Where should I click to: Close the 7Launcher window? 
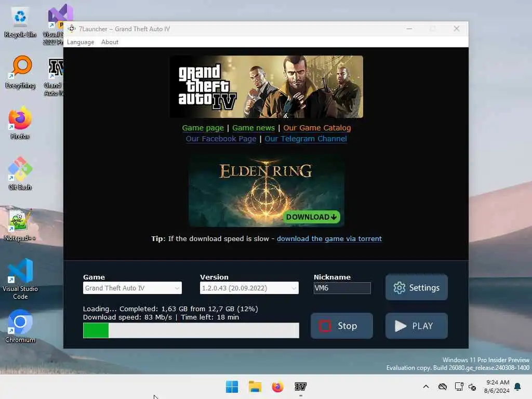(x=456, y=29)
